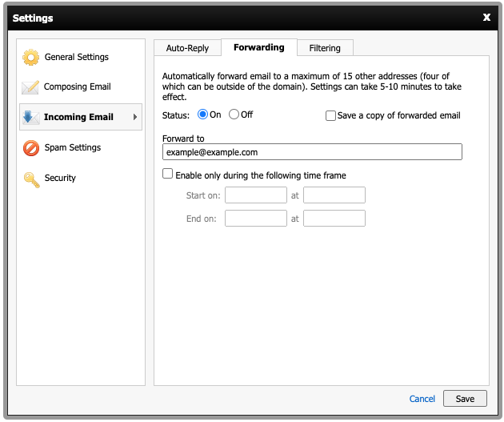Image resolution: width=504 pixels, height=422 pixels.
Task: Click the End on date field
Action: coord(256,219)
